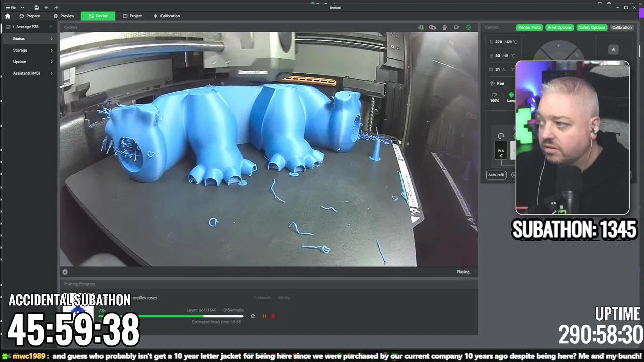Image resolution: width=644 pixels, height=362 pixels.
Task: Click the Calibration button in Control panel
Action: (622, 27)
